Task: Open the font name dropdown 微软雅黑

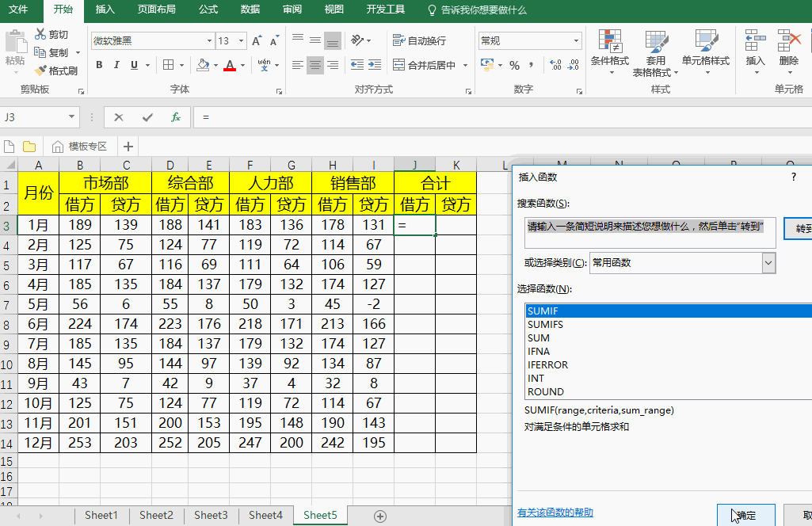Action: [x=209, y=41]
